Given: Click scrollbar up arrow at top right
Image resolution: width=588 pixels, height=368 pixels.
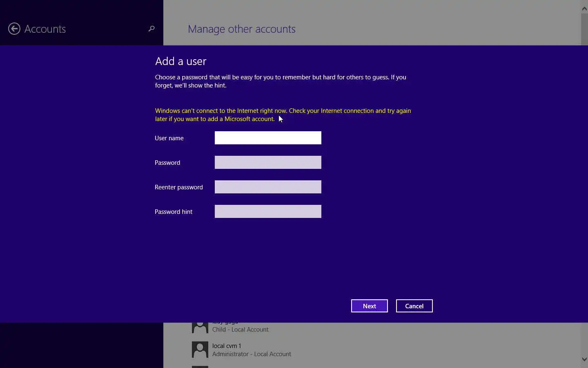Looking at the screenshot, I should click(584, 9).
